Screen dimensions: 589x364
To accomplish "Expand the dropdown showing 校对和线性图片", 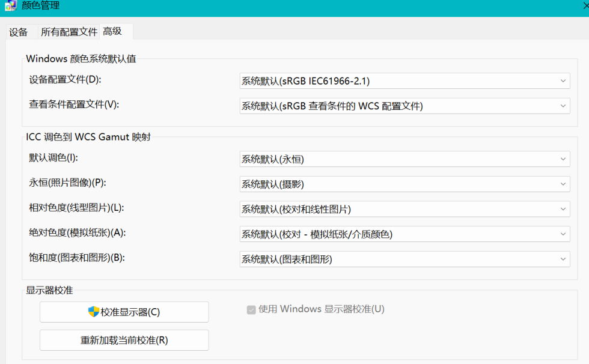I will click(x=404, y=209).
